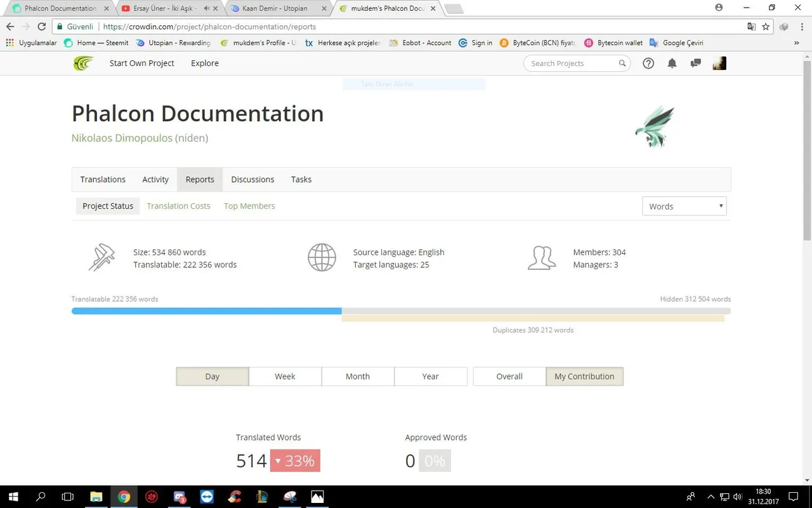Open the Home — Steemit bookmark
Screen dimensions: 812x508
click(96, 43)
